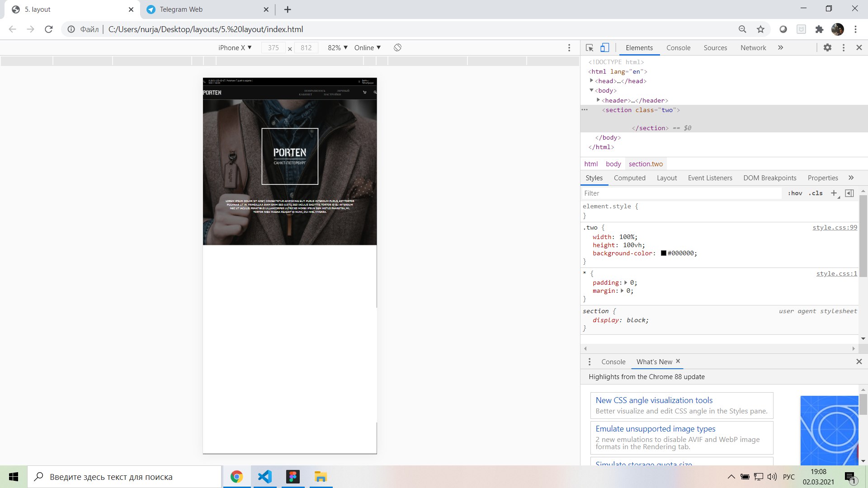
Task: Open the DOM Breakpoints sub-tab
Action: pos(770,178)
